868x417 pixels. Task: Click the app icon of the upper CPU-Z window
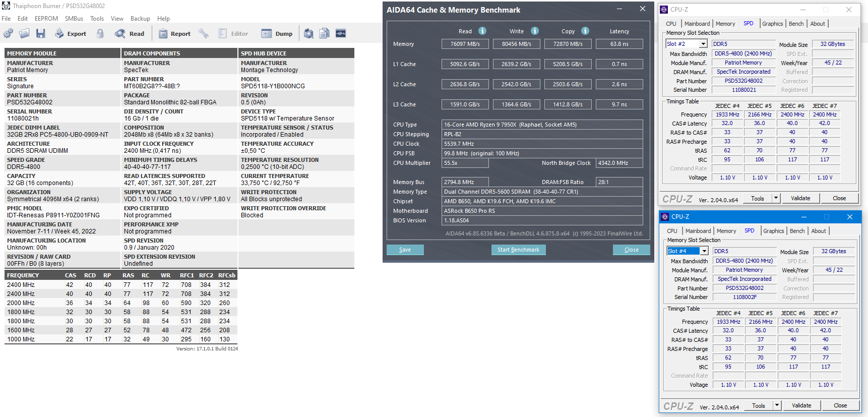pos(664,9)
